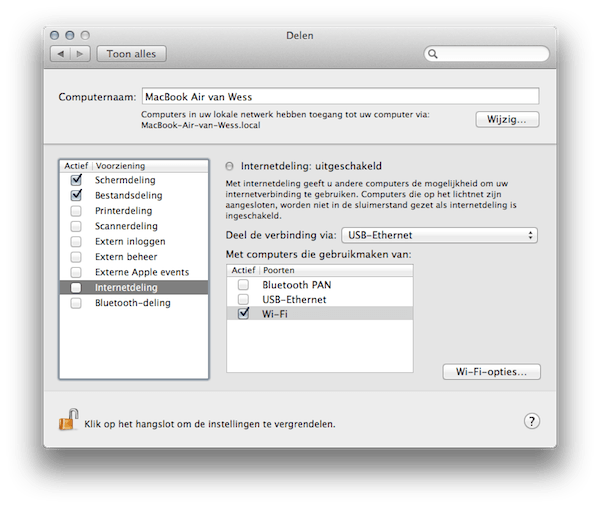Click the yellow minimize window button
600x508 pixels.
click(70, 36)
